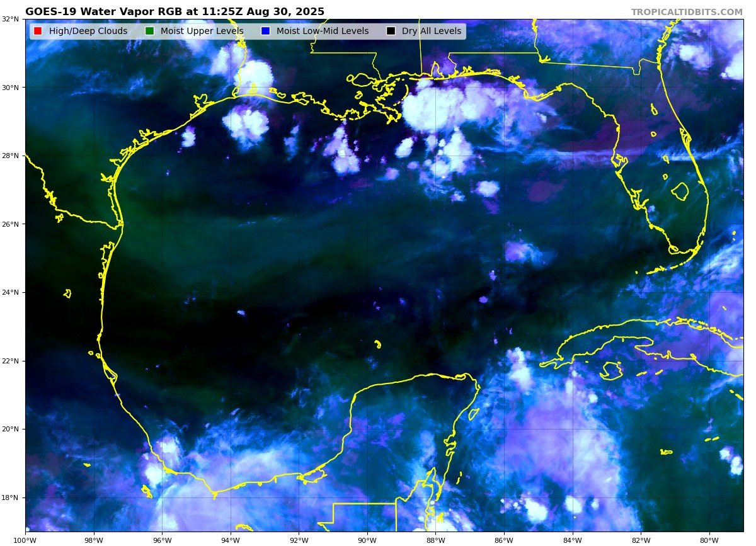The width and height of the screenshot is (756, 546).
Task: Click the 82°W longitude axis label
Action: point(641,540)
